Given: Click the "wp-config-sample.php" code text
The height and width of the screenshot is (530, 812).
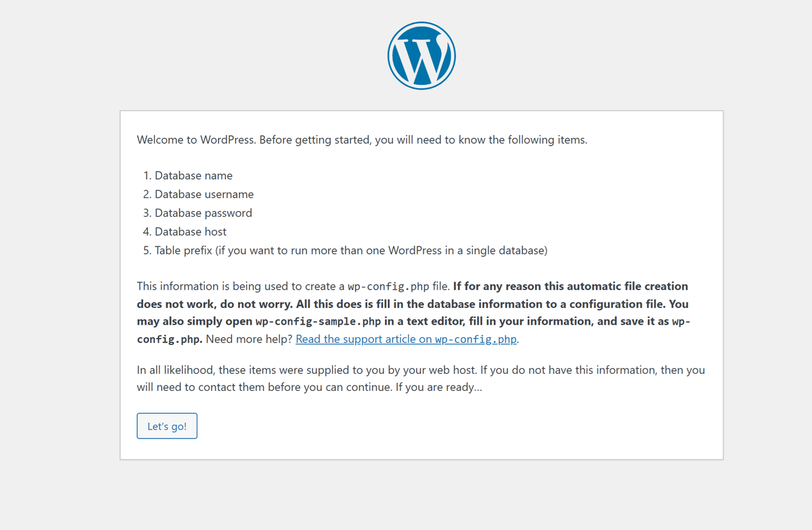Looking at the screenshot, I should 318,321.
